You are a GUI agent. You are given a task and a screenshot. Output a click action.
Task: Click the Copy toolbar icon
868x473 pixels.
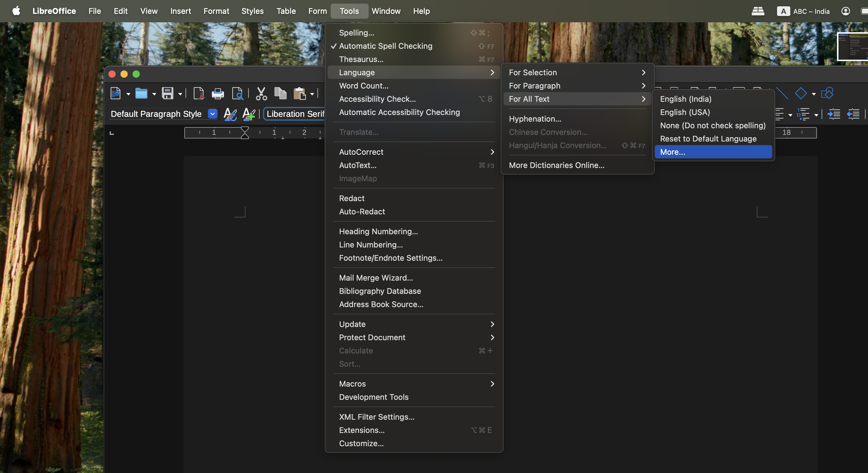[280, 93]
